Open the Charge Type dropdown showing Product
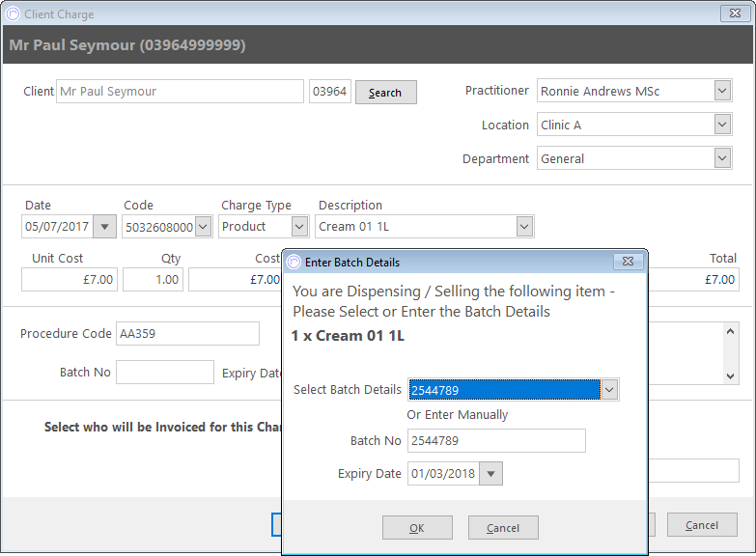Viewport: 756px width, 556px height. pos(299,227)
